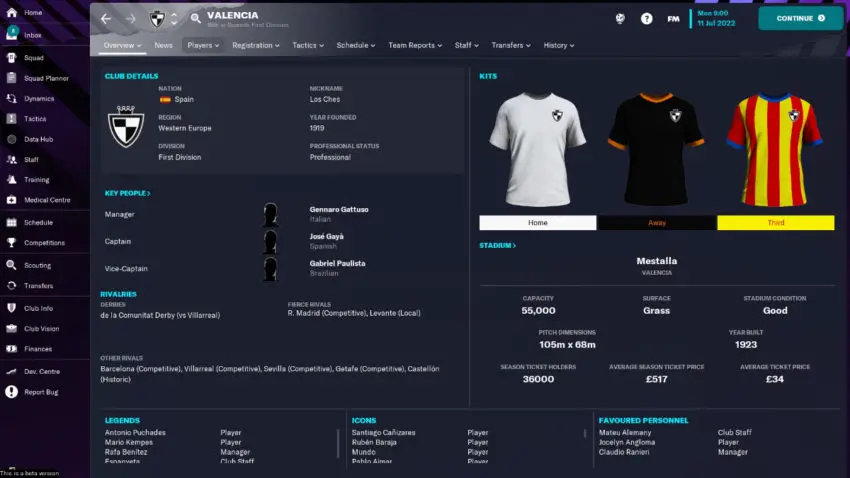Click the black away shirt image
The image size is (850, 478).
(x=656, y=149)
